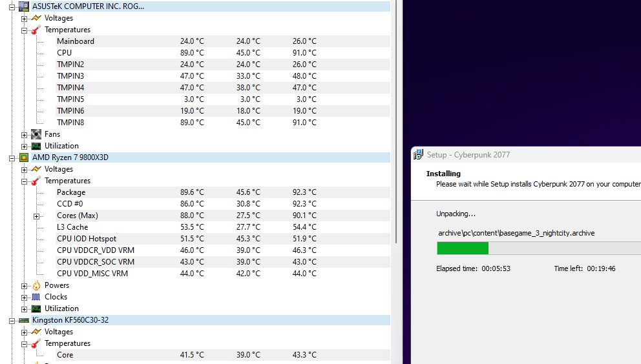Select the CPU VDDCR_VDD VRM row

[223, 250]
